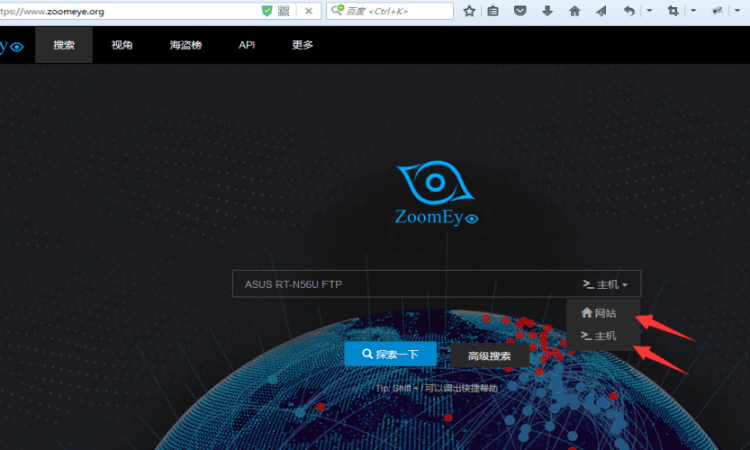750x450 pixels.
Task: Click the crop screenshot tool icon
Action: (673, 11)
